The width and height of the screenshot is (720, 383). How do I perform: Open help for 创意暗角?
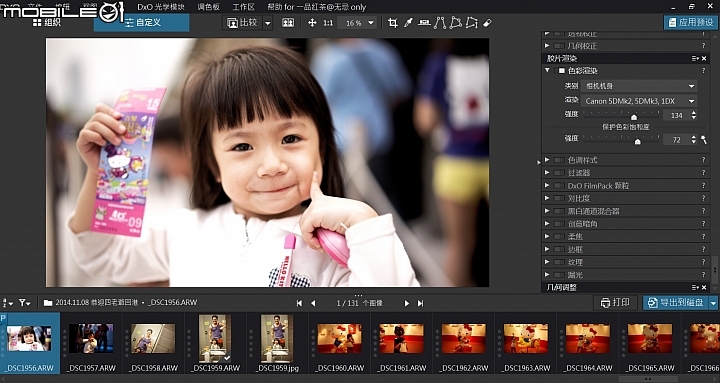703,224
